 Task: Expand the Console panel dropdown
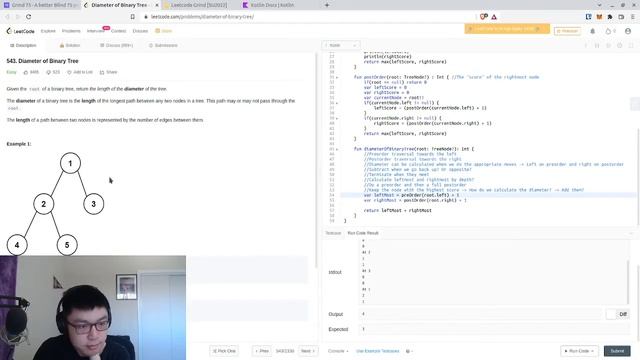pyautogui.click(x=338, y=351)
